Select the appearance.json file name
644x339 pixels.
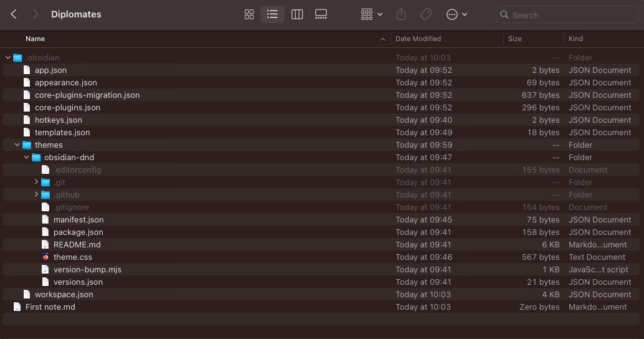(66, 83)
